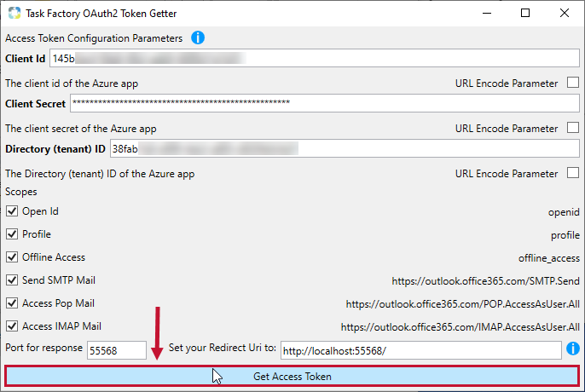Uncheck the Profile scope checkbox
The width and height of the screenshot is (585, 392).
tap(12, 234)
